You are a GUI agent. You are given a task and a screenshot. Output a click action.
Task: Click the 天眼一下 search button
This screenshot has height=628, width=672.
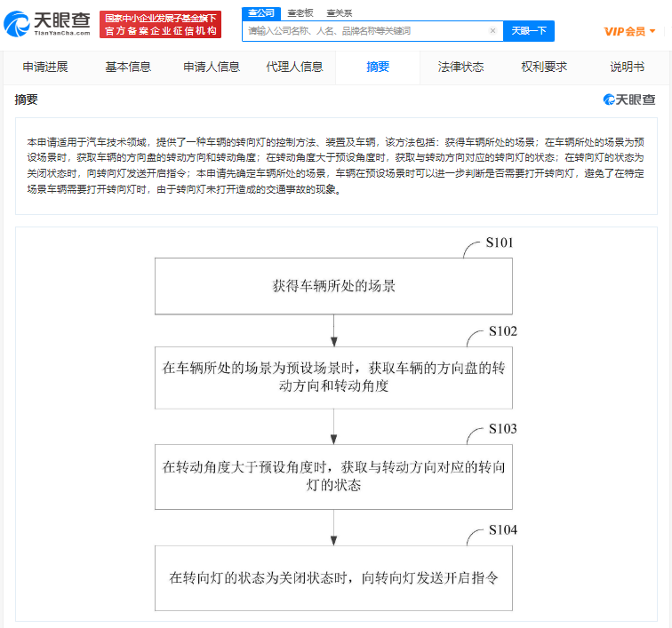(529, 31)
